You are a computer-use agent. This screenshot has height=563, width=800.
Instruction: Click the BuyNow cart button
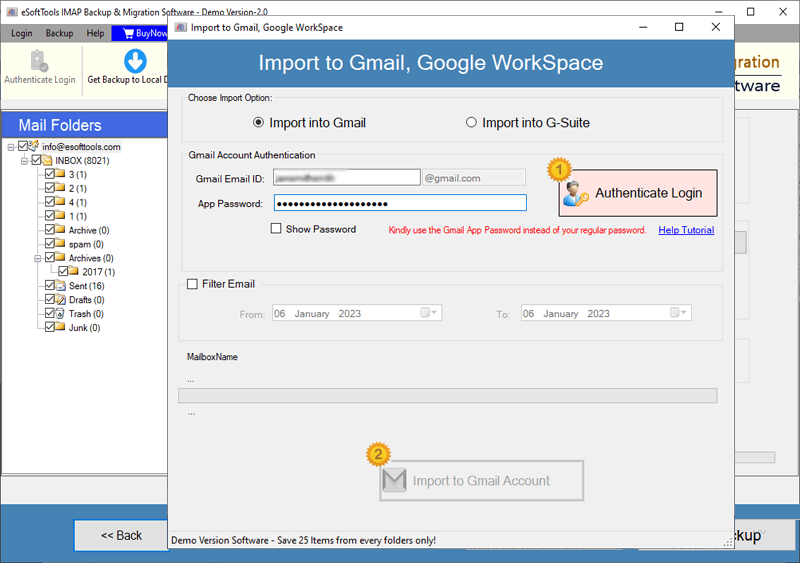point(140,33)
